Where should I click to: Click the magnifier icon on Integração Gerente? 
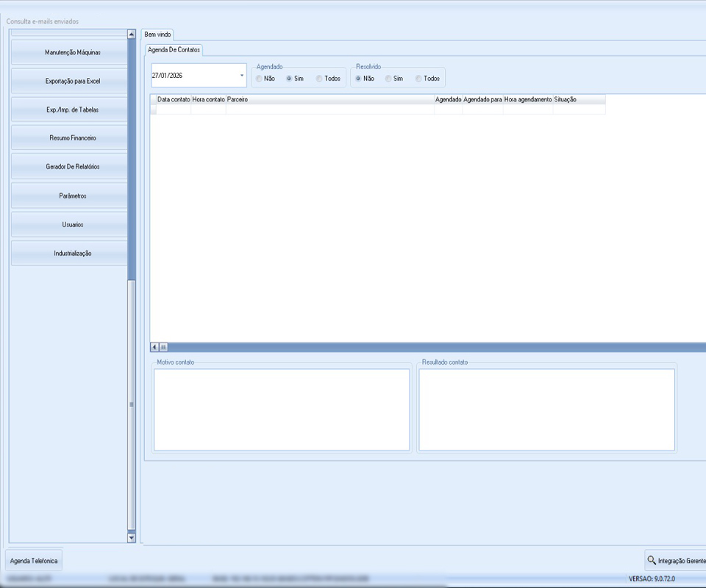click(x=652, y=561)
